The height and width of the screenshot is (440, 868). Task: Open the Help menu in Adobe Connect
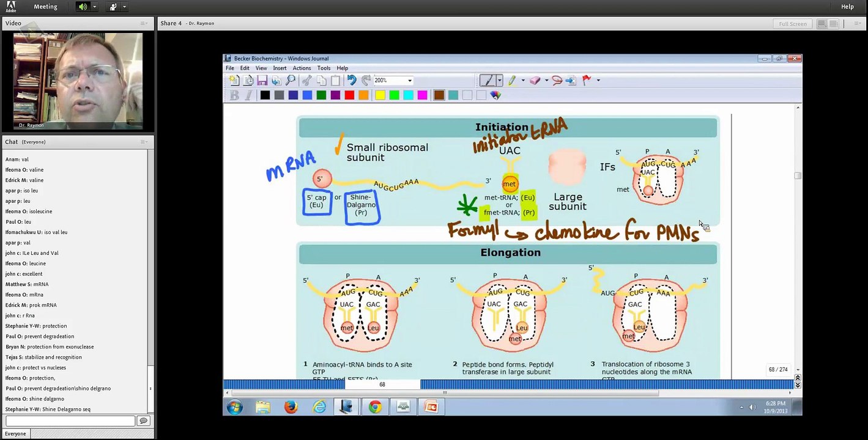tap(847, 7)
